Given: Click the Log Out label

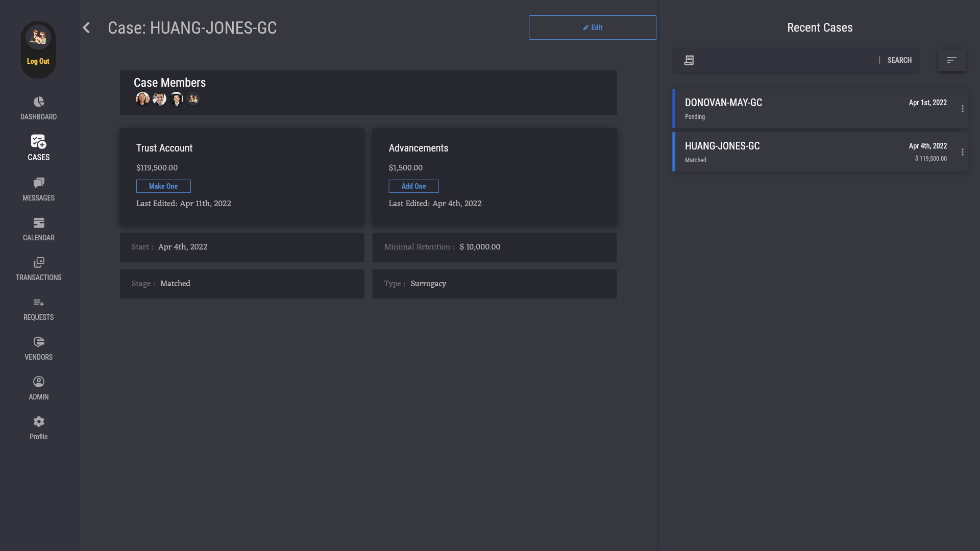Looking at the screenshot, I should tap(38, 61).
